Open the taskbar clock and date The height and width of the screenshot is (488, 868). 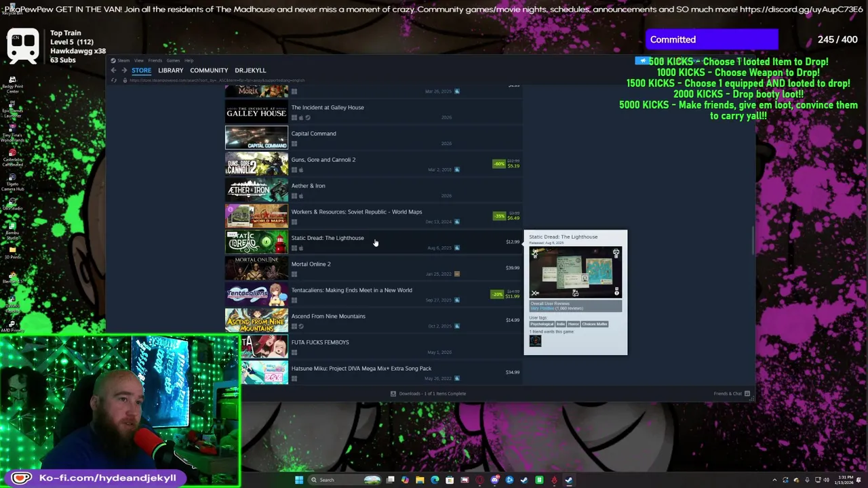[x=845, y=480]
